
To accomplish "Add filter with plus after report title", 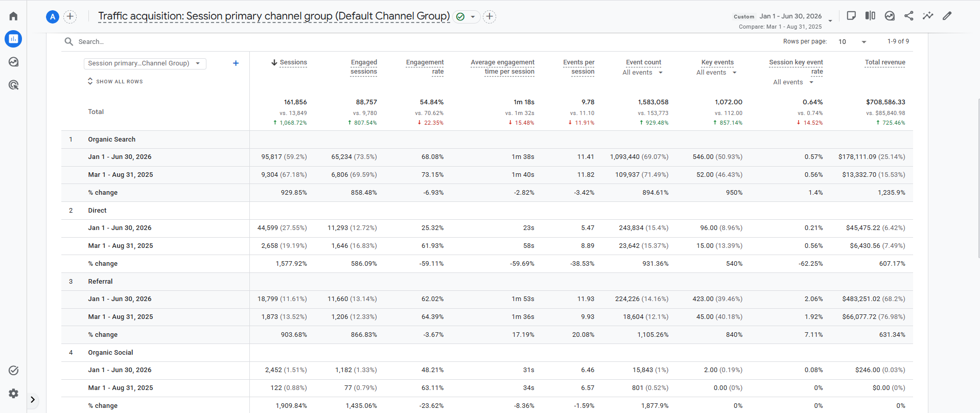I will tap(489, 17).
